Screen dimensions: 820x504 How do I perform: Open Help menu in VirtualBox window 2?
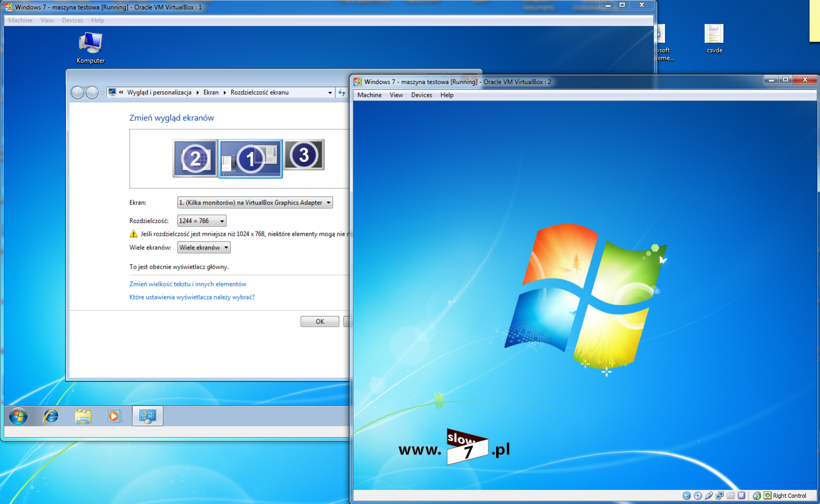point(447,95)
